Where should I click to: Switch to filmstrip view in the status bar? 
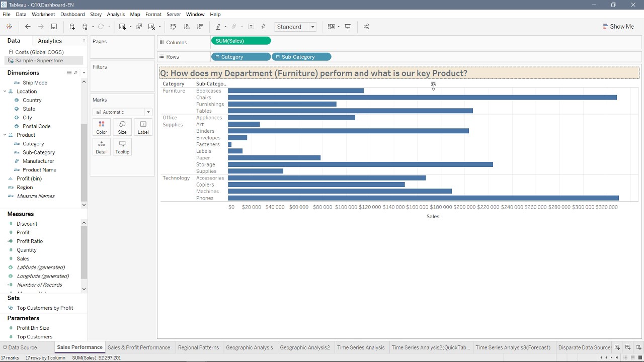point(632,357)
